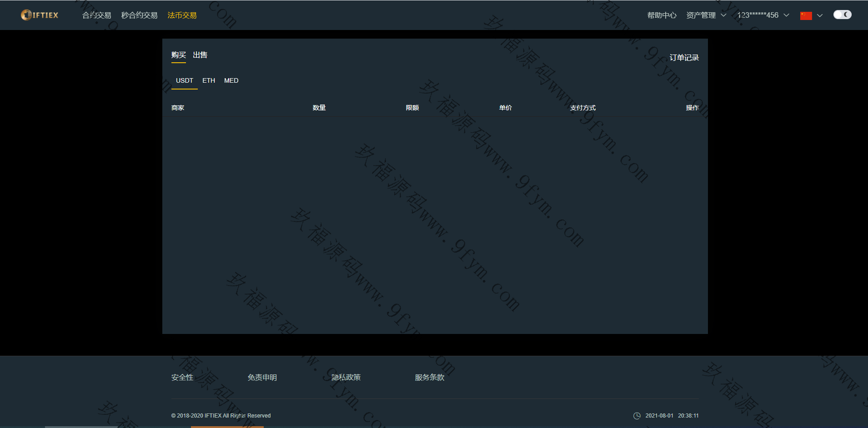Open 合约交易 in the top navigation
Image resolution: width=868 pixels, height=428 pixels.
[x=96, y=15]
